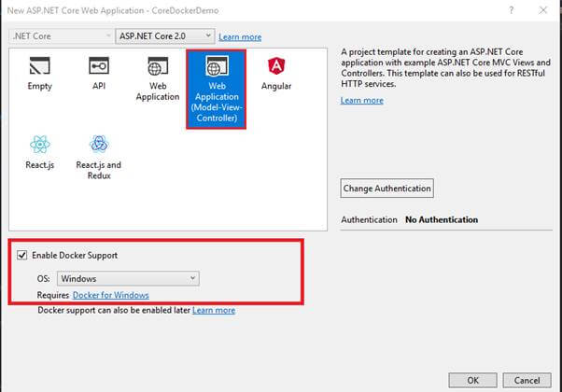
Task: Pick the React.js and Redux template
Action: coord(99,157)
